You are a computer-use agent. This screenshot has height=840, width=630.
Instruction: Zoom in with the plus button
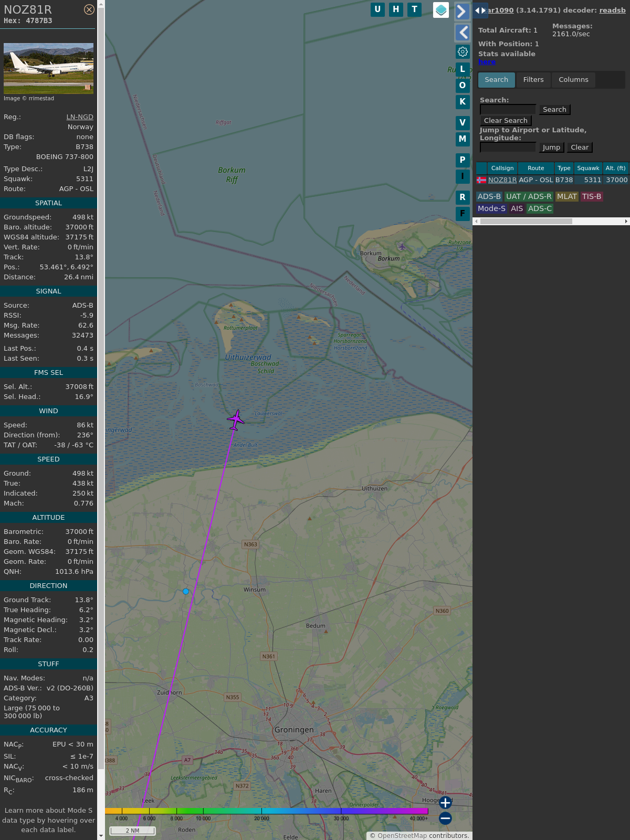[x=445, y=803]
